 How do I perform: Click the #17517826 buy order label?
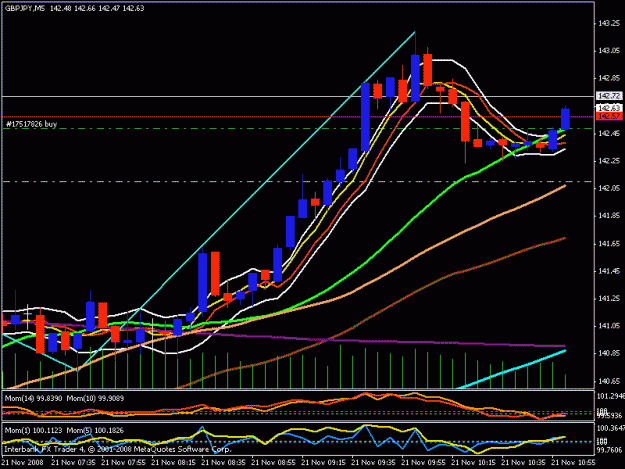point(31,124)
